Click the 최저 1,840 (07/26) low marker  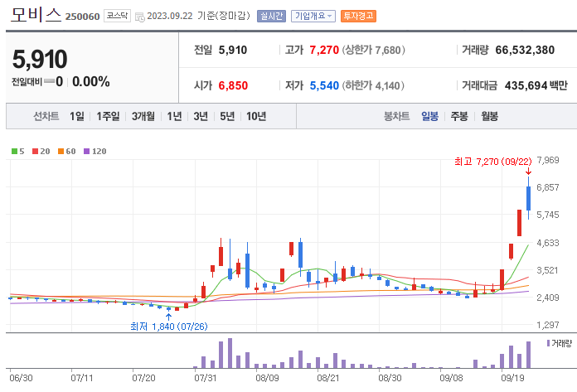pos(169,327)
